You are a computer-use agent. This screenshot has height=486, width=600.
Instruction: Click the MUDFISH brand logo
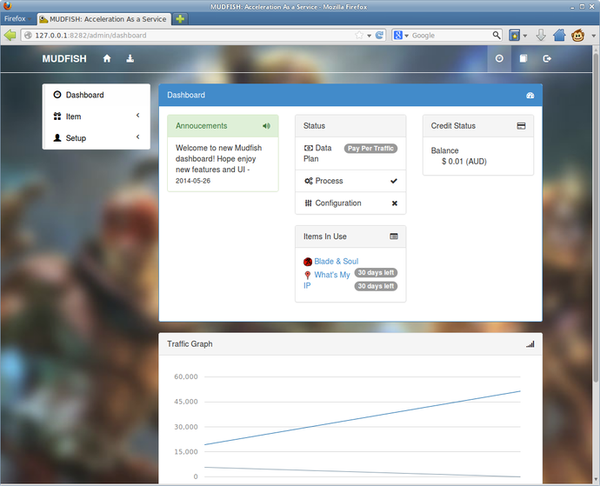64,59
